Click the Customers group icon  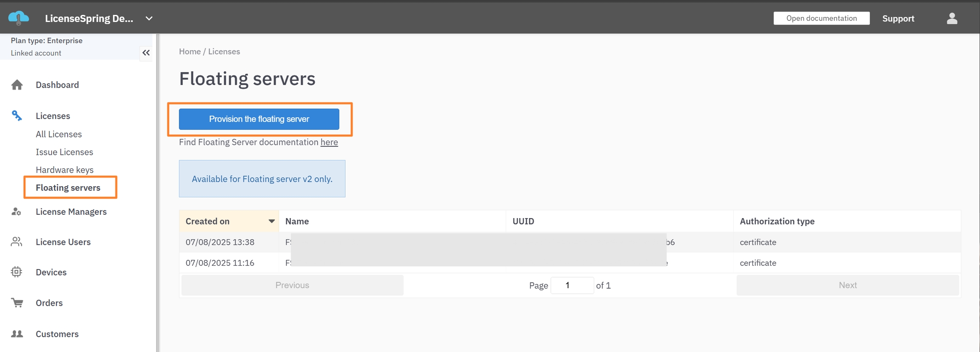[17, 334]
